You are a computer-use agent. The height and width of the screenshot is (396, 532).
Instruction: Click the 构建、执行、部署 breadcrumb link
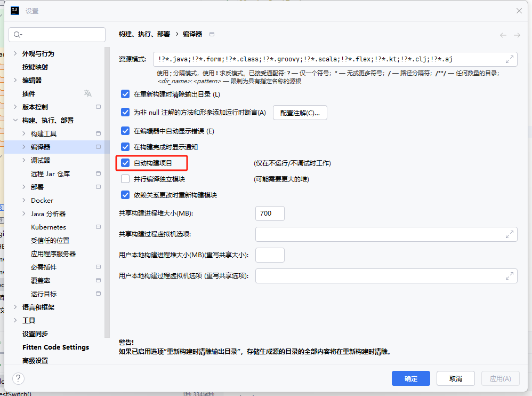[144, 34]
